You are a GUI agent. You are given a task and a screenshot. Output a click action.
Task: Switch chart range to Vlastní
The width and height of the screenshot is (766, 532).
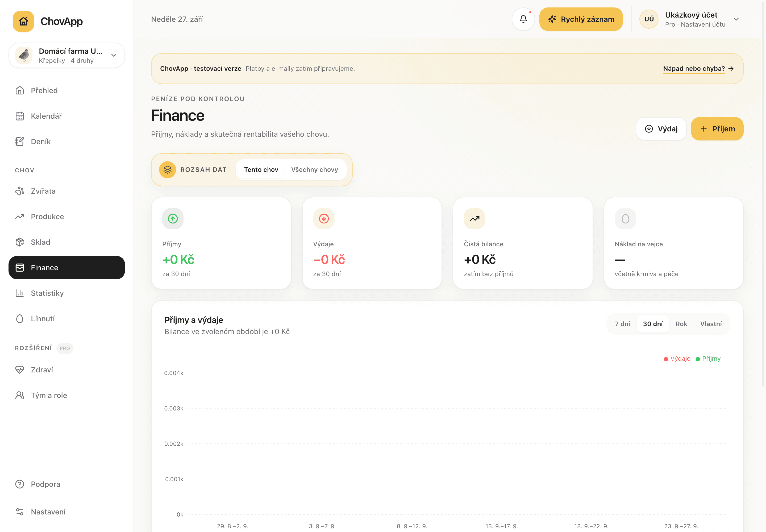pyautogui.click(x=711, y=324)
